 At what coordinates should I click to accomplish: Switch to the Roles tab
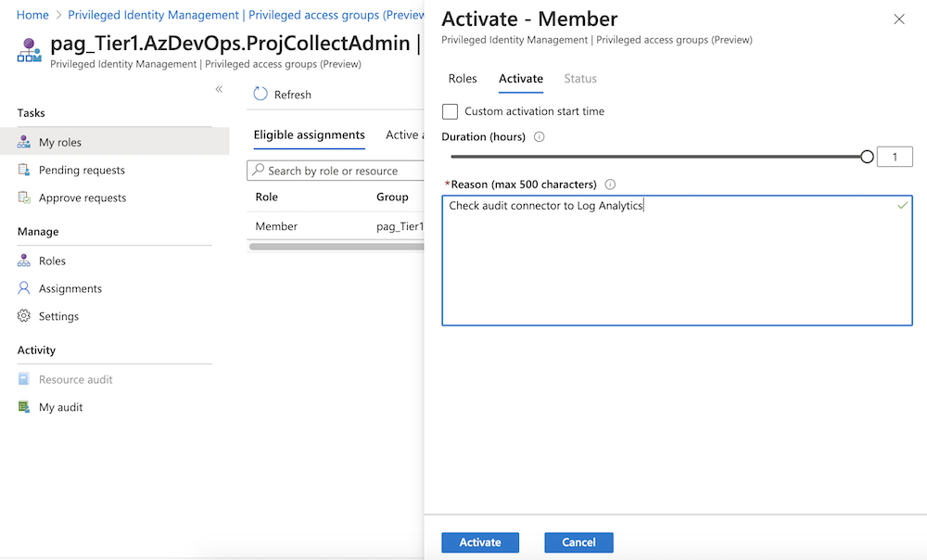click(463, 79)
